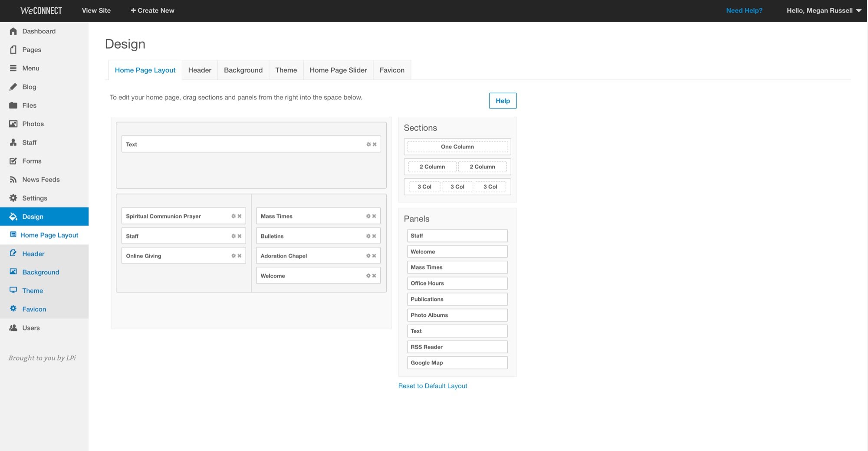Open settings gear for Text panel
The image size is (868, 451).
tap(368, 144)
